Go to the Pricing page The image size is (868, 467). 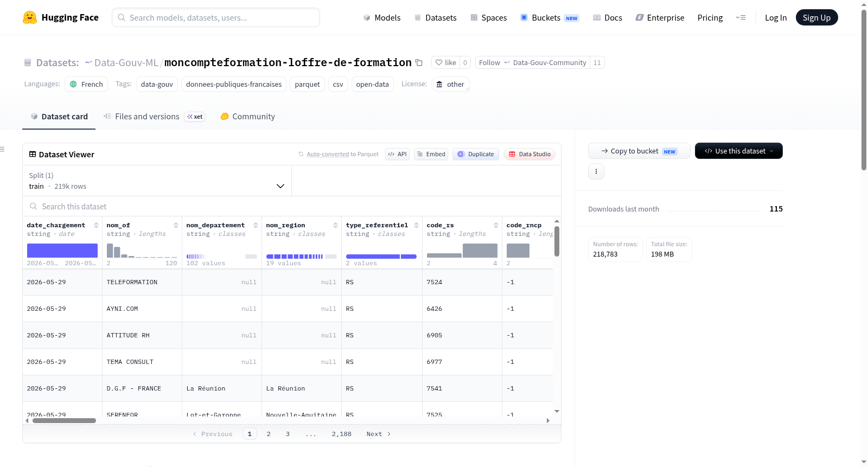coord(710,18)
